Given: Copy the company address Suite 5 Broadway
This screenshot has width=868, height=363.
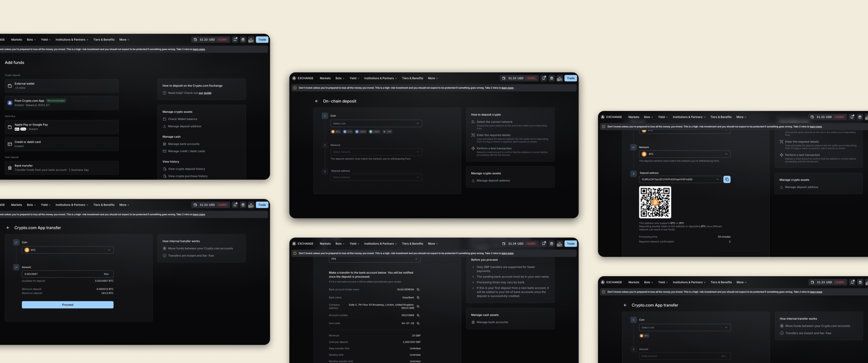Looking at the screenshot, I should 418,306.
